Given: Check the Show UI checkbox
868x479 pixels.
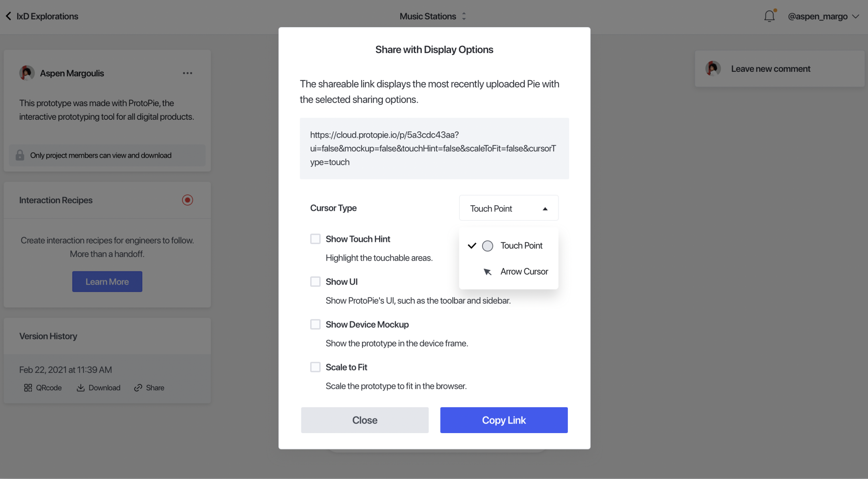Looking at the screenshot, I should pyautogui.click(x=315, y=281).
